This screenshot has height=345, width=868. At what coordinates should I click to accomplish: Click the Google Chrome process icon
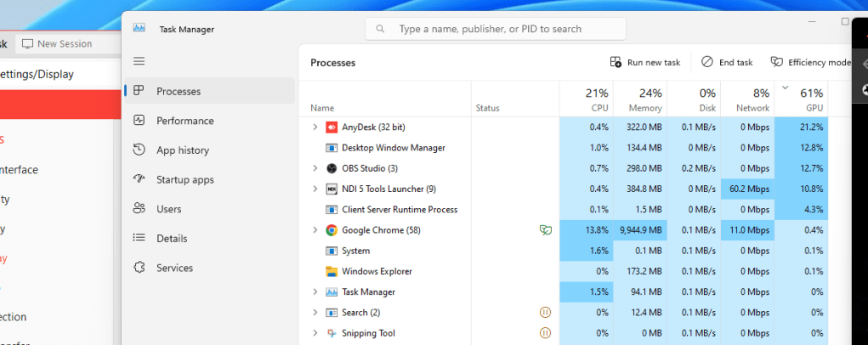tap(332, 230)
